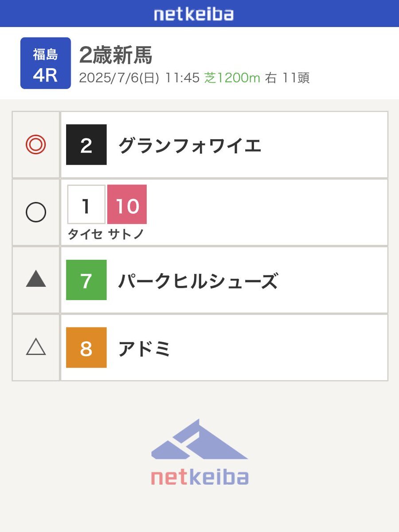The width and height of the screenshot is (399, 532).
Task: Click the サトノ abbreviated horse name
Action: point(126,235)
